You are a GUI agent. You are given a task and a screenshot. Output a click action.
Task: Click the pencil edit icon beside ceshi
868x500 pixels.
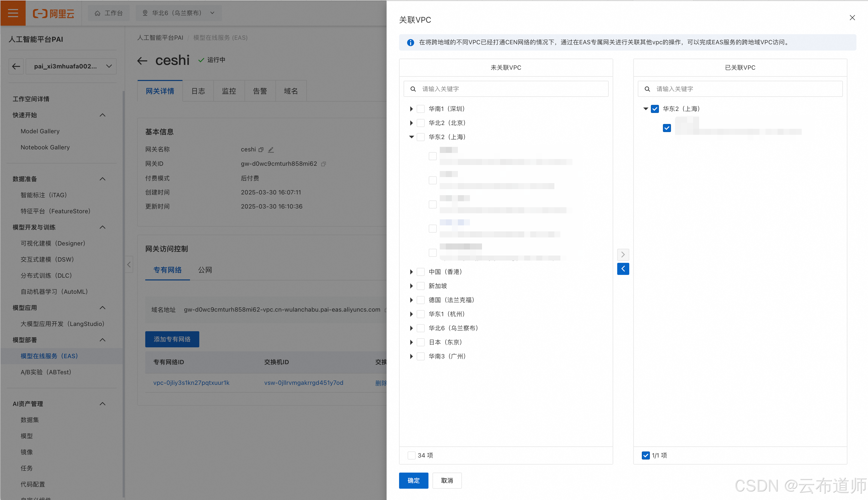[271, 150]
